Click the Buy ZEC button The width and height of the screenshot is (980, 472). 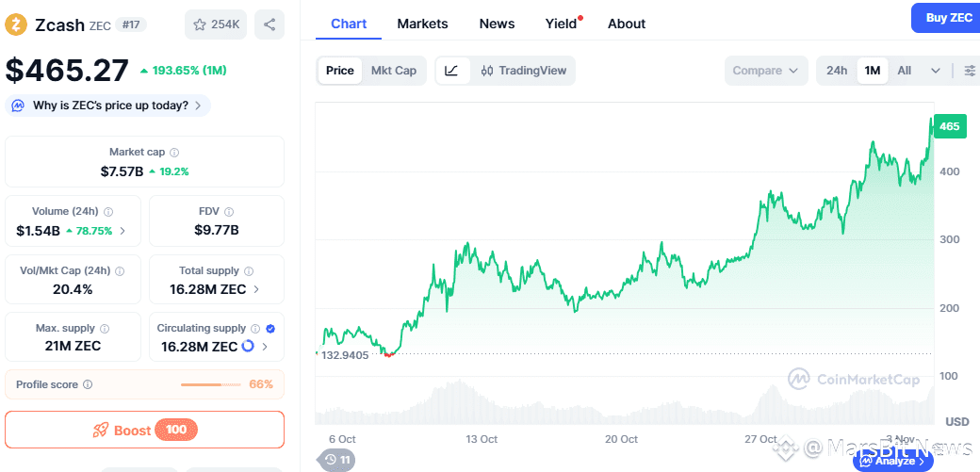(x=947, y=18)
